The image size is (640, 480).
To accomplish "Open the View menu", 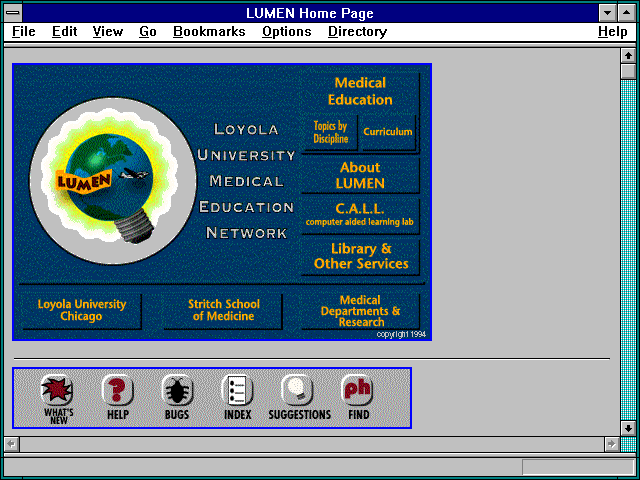I will (108, 31).
